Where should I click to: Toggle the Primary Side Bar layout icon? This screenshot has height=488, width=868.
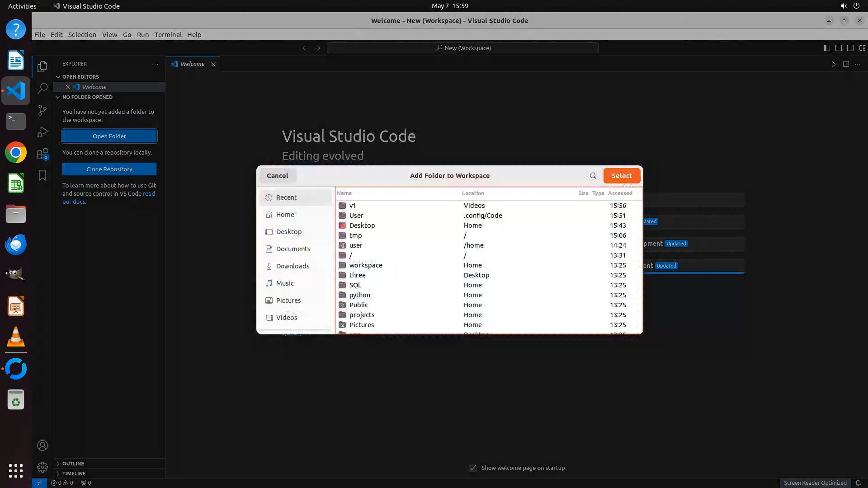[x=826, y=48]
